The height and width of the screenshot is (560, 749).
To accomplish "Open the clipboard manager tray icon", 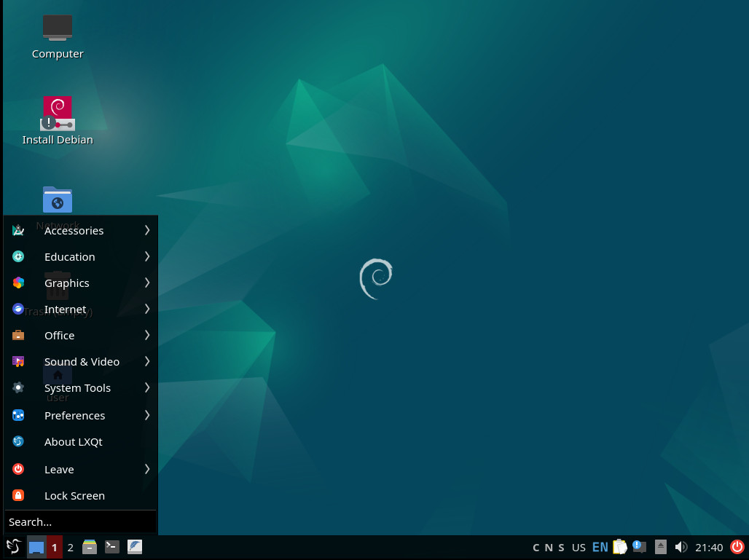I will (x=620, y=547).
